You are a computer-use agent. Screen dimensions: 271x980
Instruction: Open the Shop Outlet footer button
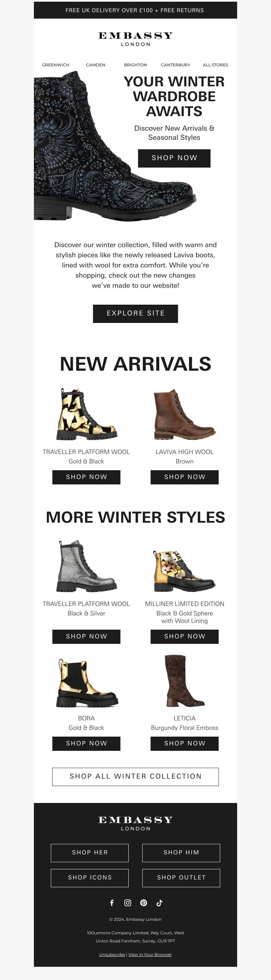pyautogui.click(x=181, y=877)
